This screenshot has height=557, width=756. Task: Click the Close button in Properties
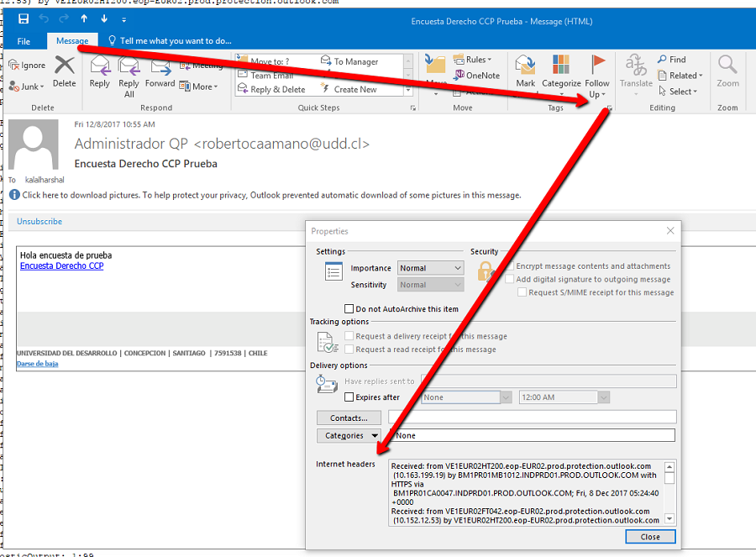[x=650, y=537]
